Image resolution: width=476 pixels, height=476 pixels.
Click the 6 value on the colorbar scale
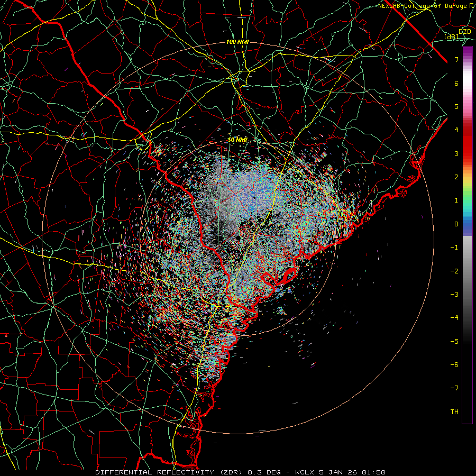point(456,84)
